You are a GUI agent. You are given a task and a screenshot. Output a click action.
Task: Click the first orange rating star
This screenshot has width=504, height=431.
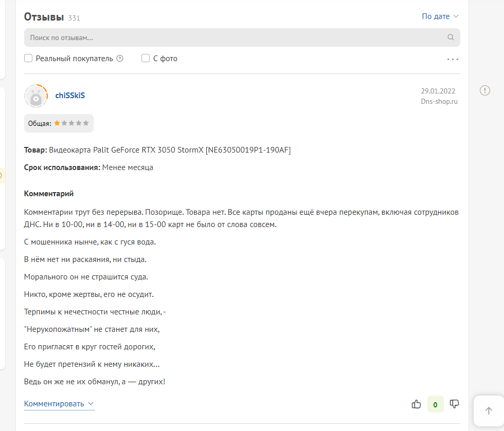pyautogui.click(x=57, y=123)
